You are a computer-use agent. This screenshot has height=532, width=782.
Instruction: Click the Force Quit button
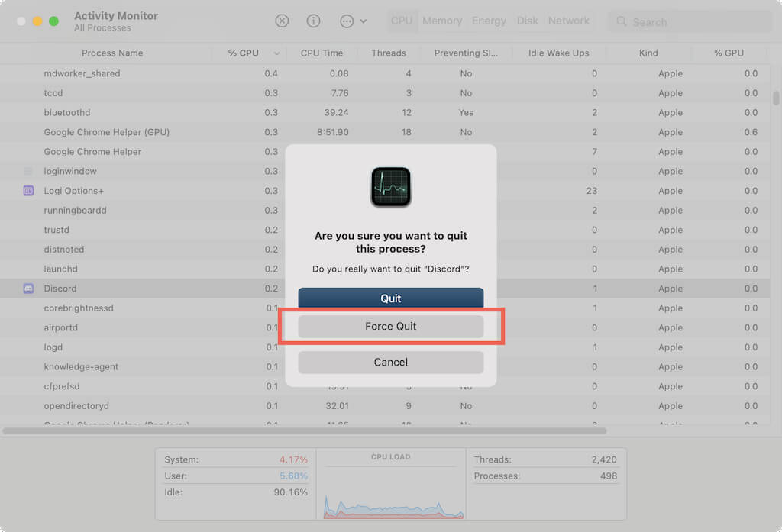tap(390, 326)
